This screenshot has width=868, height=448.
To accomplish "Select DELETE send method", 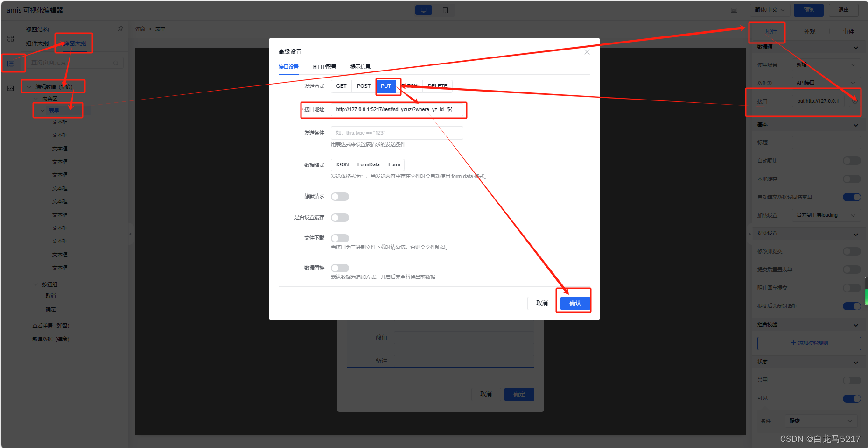I will click(x=438, y=86).
